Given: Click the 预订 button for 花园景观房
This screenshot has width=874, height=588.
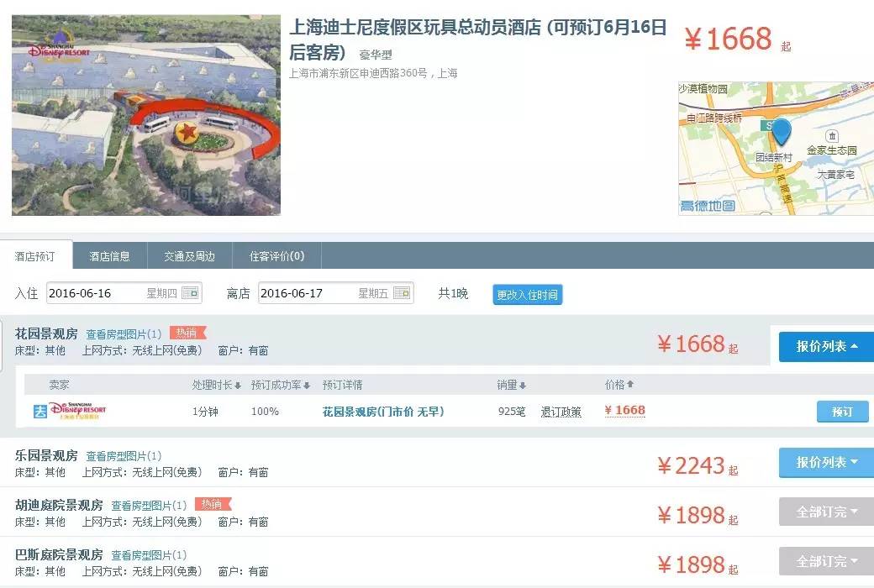Looking at the screenshot, I should tap(843, 411).
